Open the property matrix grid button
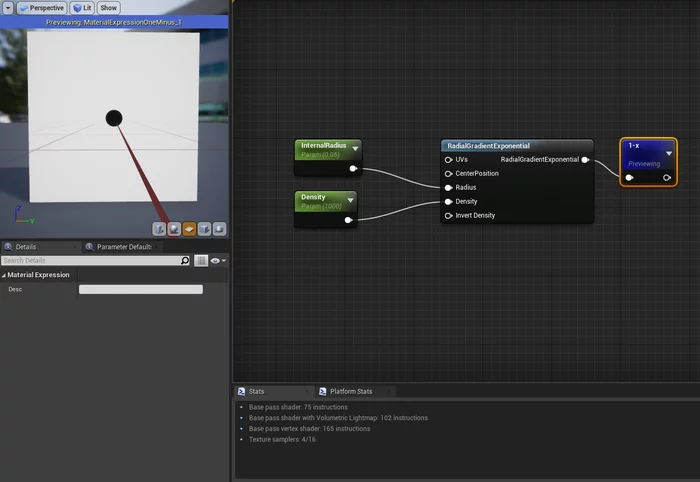This screenshot has width=700, height=482. [x=201, y=260]
